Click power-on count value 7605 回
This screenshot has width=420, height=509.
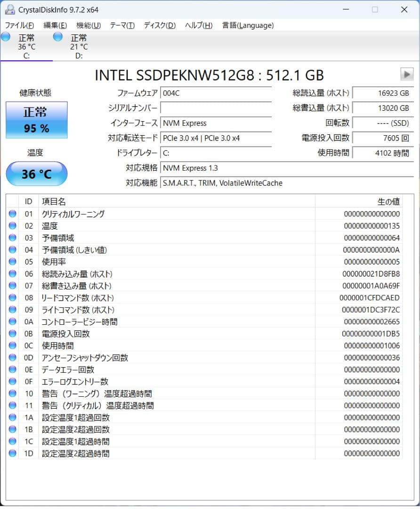pyautogui.click(x=383, y=138)
